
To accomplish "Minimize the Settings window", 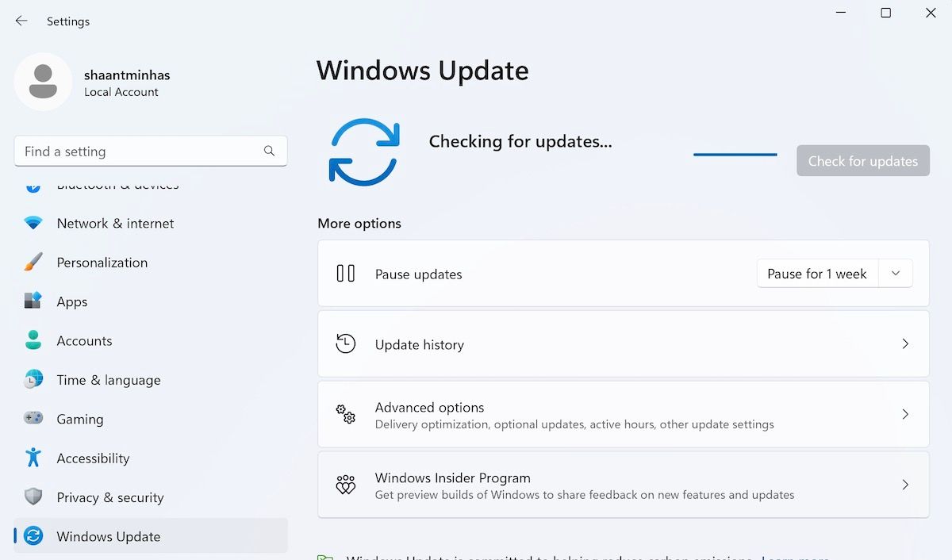I will [x=841, y=13].
